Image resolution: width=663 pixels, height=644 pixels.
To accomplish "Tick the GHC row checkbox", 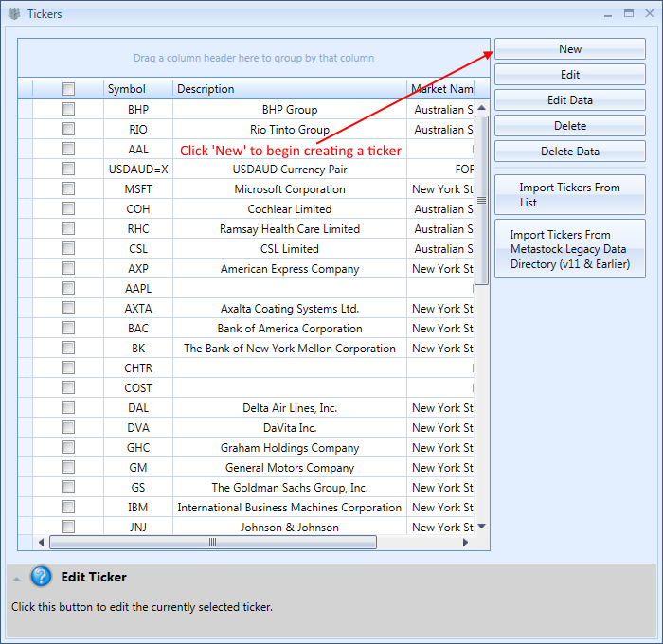I will click(68, 447).
